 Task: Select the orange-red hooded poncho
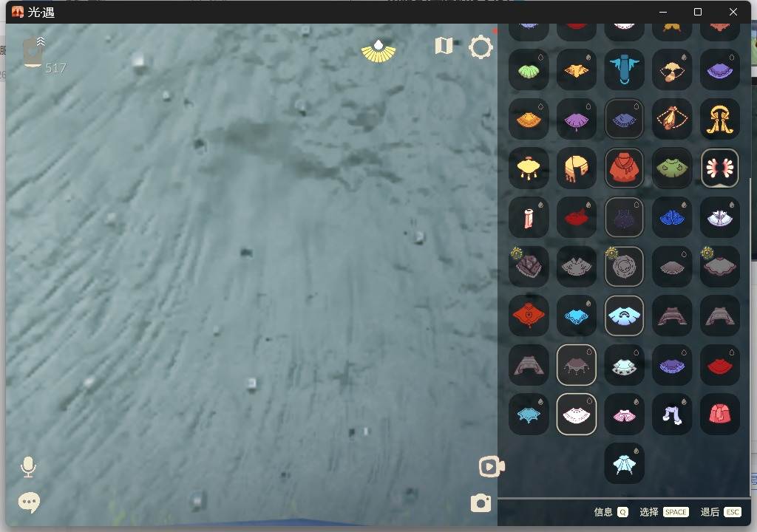click(624, 168)
